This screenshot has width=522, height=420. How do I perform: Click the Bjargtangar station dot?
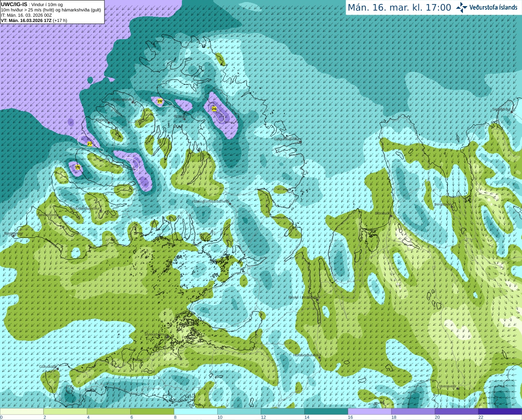13,236
